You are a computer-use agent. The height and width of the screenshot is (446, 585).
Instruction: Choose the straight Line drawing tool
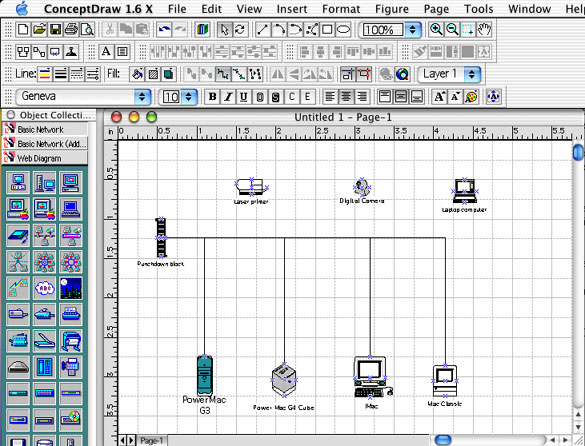(x=263, y=29)
